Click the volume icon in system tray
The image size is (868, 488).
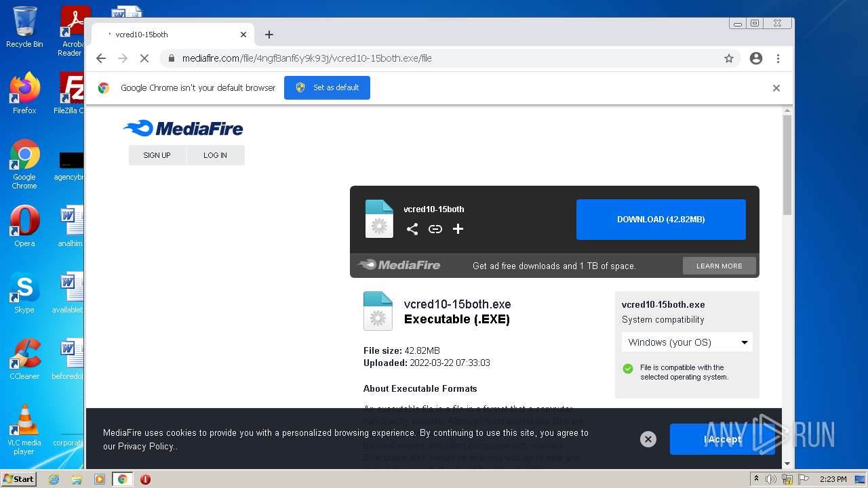[x=771, y=479]
